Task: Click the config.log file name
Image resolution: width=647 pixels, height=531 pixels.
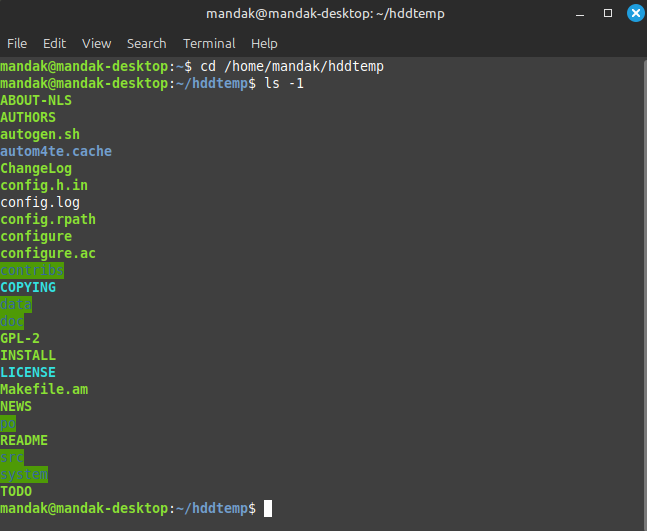Action: 40,202
